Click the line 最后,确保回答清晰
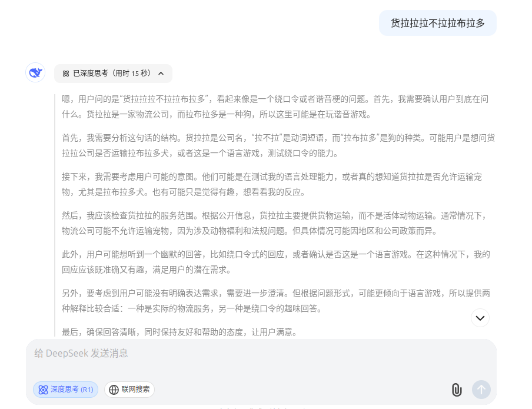This screenshot has width=532, height=409. (x=181, y=332)
